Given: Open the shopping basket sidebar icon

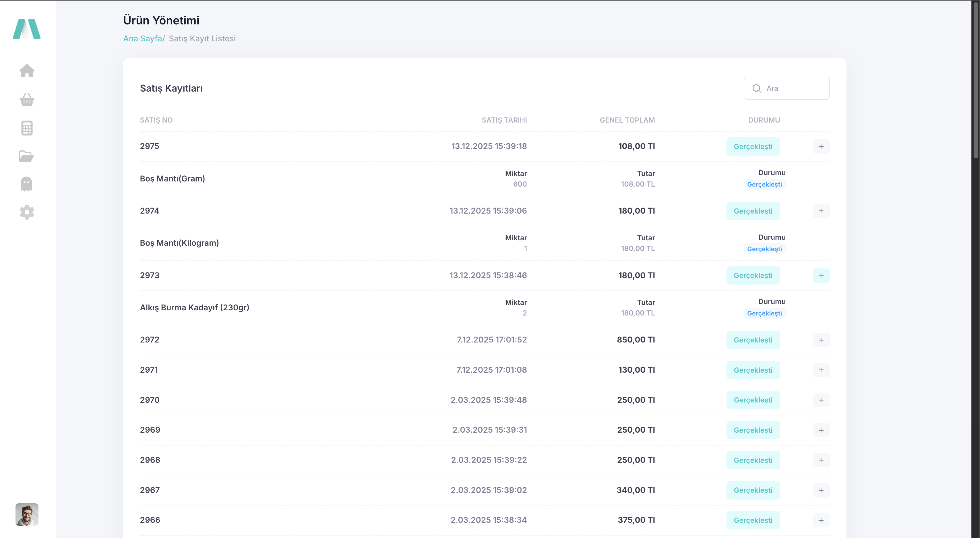Looking at the screenshot, I should [27, 99].
